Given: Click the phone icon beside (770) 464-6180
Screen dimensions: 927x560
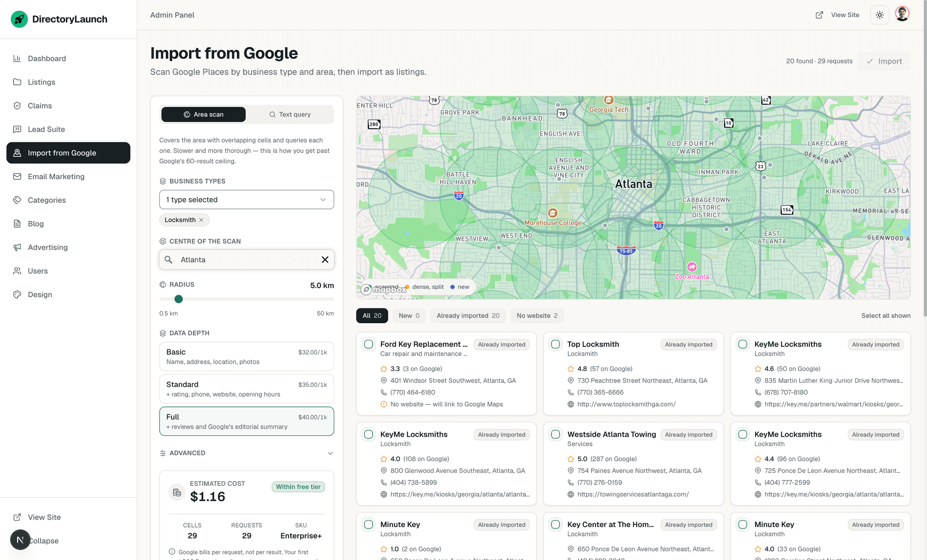Looking at the screenshot, I should coord(384,392).
